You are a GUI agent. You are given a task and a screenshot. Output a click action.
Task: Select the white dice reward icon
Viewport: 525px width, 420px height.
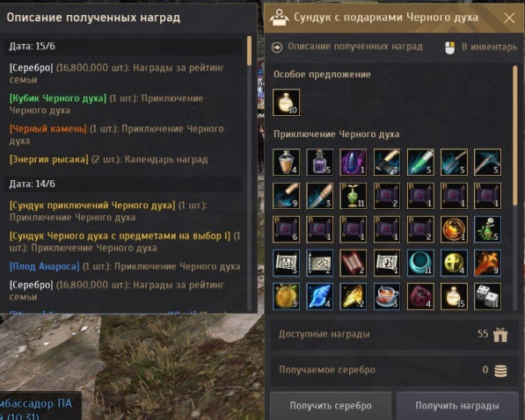coord(487,296)
